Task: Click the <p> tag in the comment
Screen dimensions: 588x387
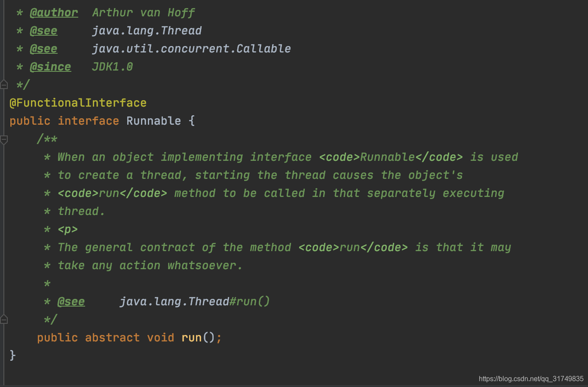Action: coord(67,230)
